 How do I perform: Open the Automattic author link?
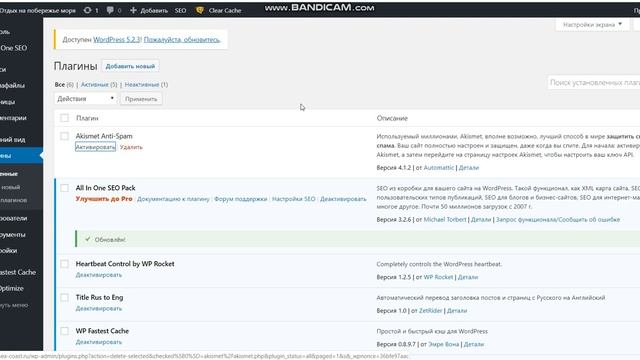click(439, 167)
